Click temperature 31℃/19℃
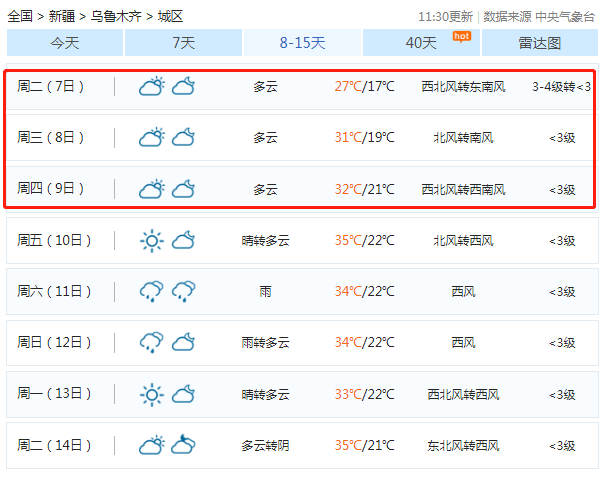 pos(364,137)
